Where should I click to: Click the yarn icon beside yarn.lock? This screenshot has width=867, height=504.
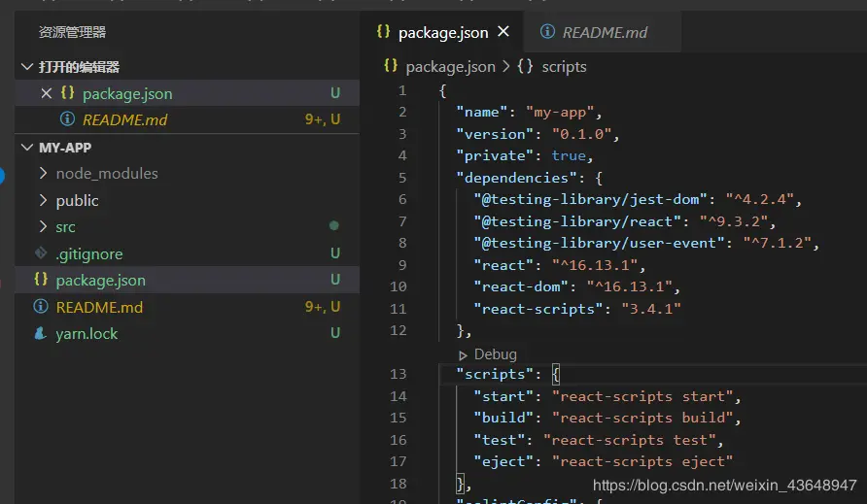(x=40, y=333)
